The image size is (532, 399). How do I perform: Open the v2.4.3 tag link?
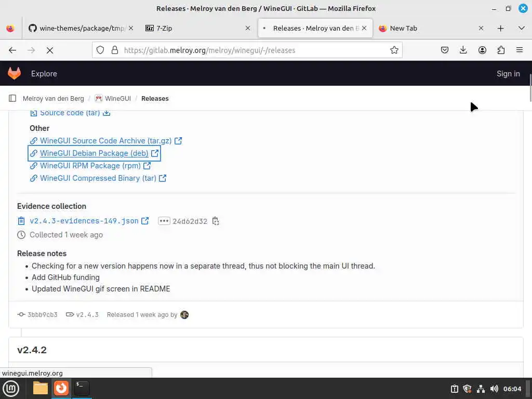click(x=87, y=315)
